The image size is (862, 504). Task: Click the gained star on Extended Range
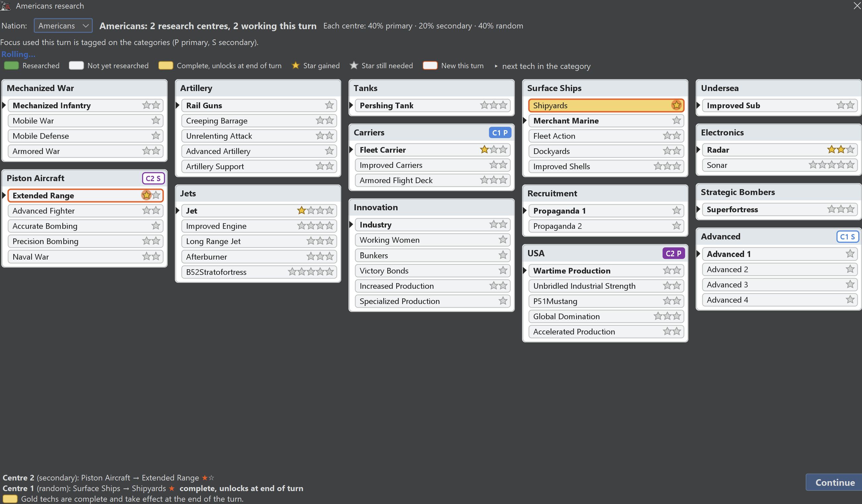(146, 195)
